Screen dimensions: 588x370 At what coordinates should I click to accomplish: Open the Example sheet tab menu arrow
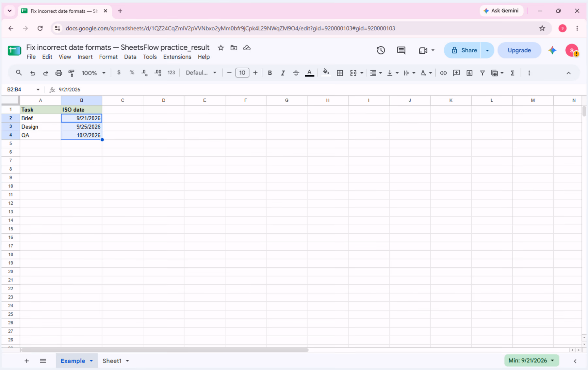[x=91, y=361]
